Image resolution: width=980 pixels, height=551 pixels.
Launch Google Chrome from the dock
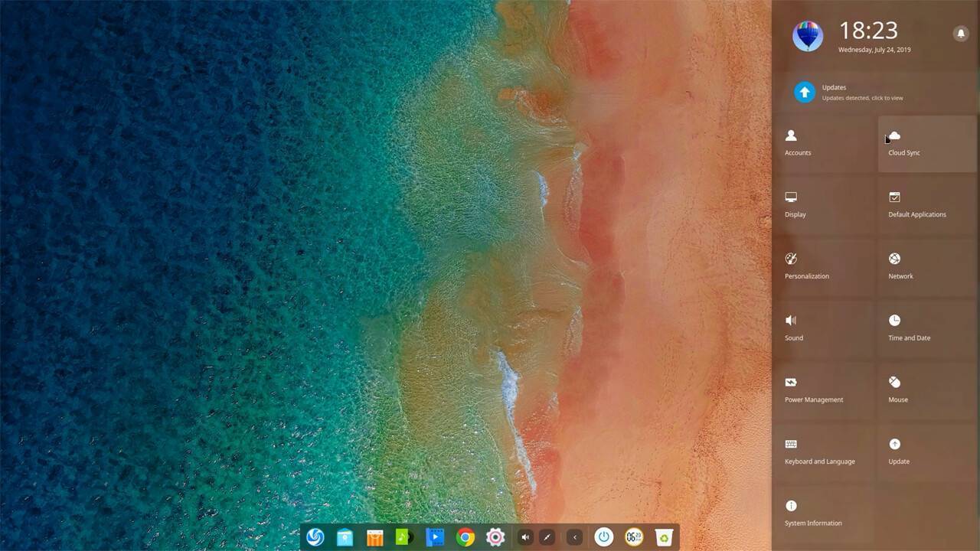pos(465,537)
